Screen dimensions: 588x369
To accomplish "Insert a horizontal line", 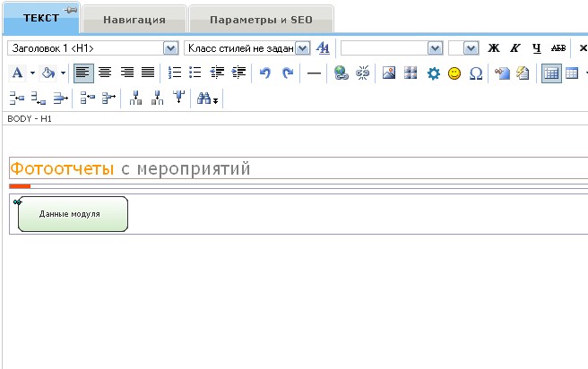I will point(314,73).
